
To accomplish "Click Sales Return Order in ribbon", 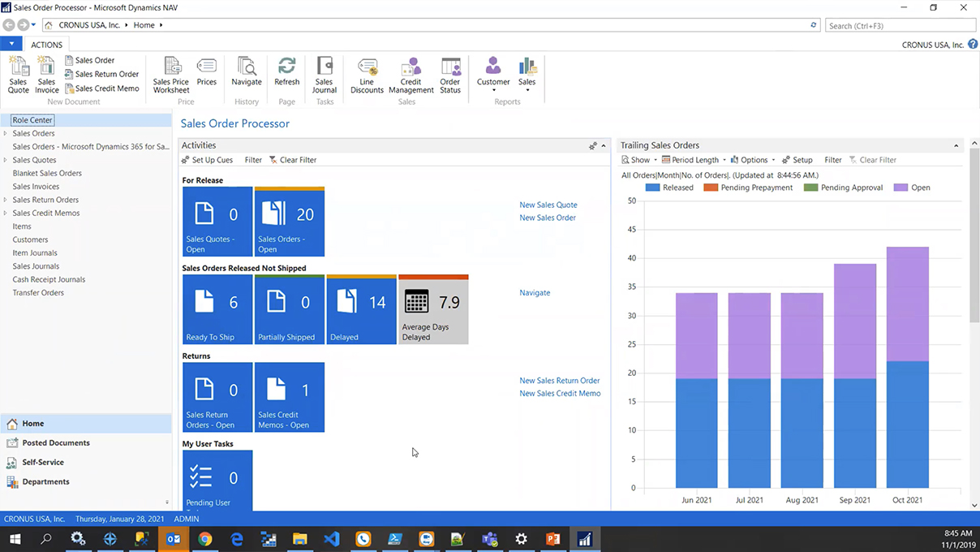I will (101, 74).
